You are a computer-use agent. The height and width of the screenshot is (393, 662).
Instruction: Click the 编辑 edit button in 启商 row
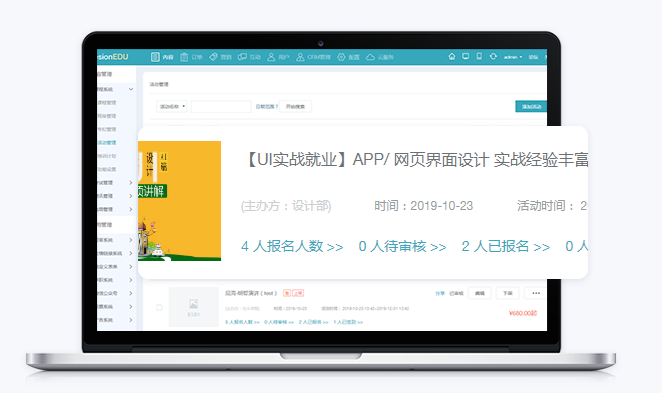tap(480, 293)
